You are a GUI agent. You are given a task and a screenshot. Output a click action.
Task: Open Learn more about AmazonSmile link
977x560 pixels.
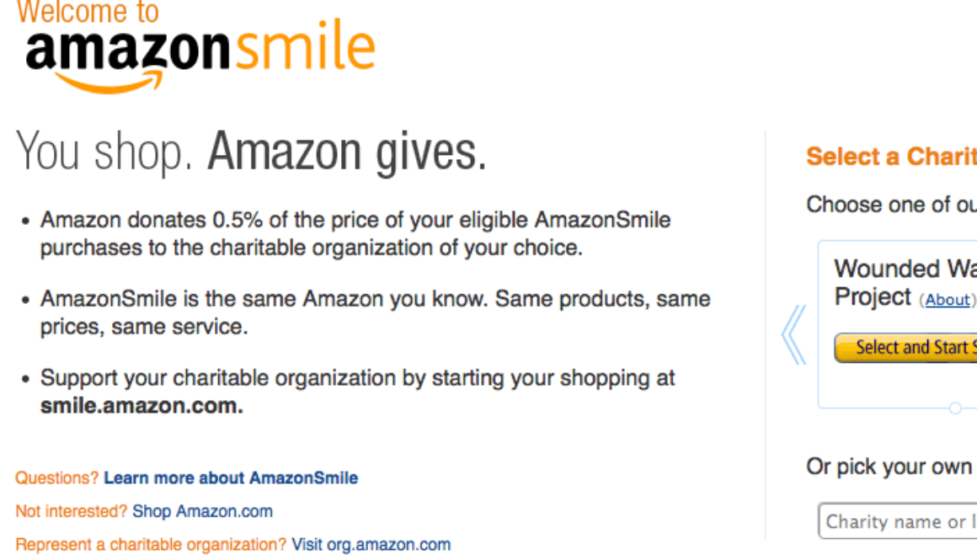[x=231, y=478]
